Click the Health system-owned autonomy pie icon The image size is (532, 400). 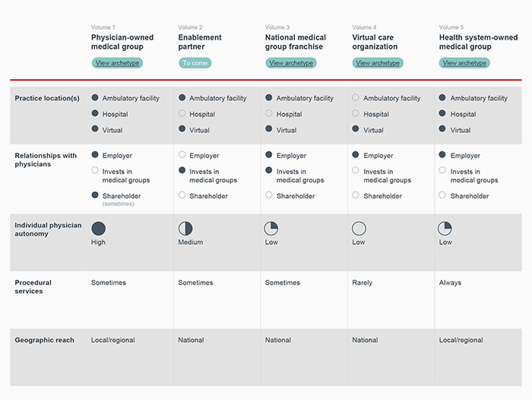[445, 228]
